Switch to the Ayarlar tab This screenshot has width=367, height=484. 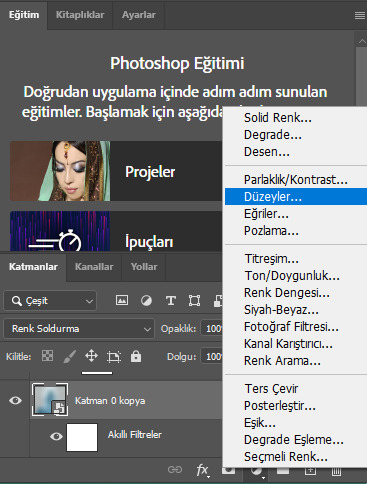(x=139, y=15)
